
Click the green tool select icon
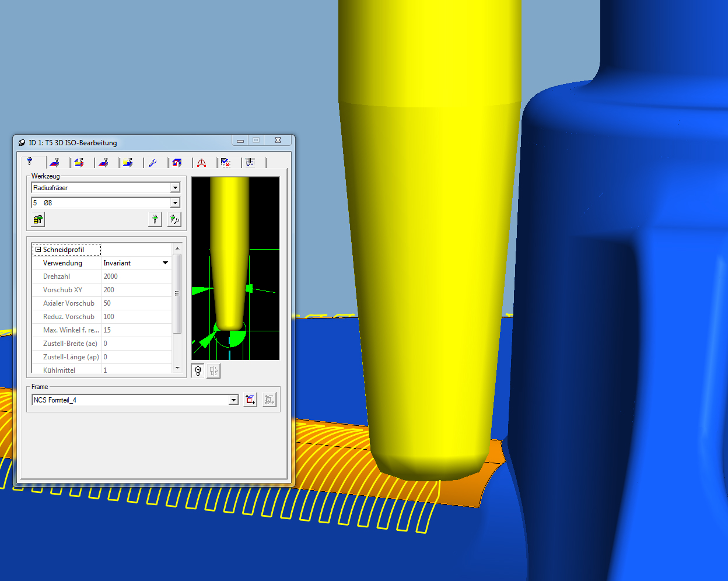coord(155,219)
